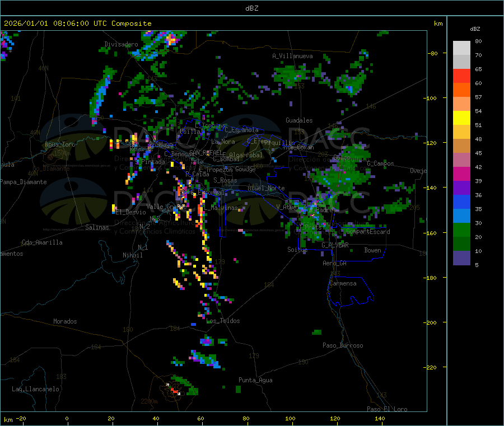Click the purple 36–39 dBZ legend swatch
The height and width of the screenshot is (426, 504).
pyautogui.click(x=461, y=188)
